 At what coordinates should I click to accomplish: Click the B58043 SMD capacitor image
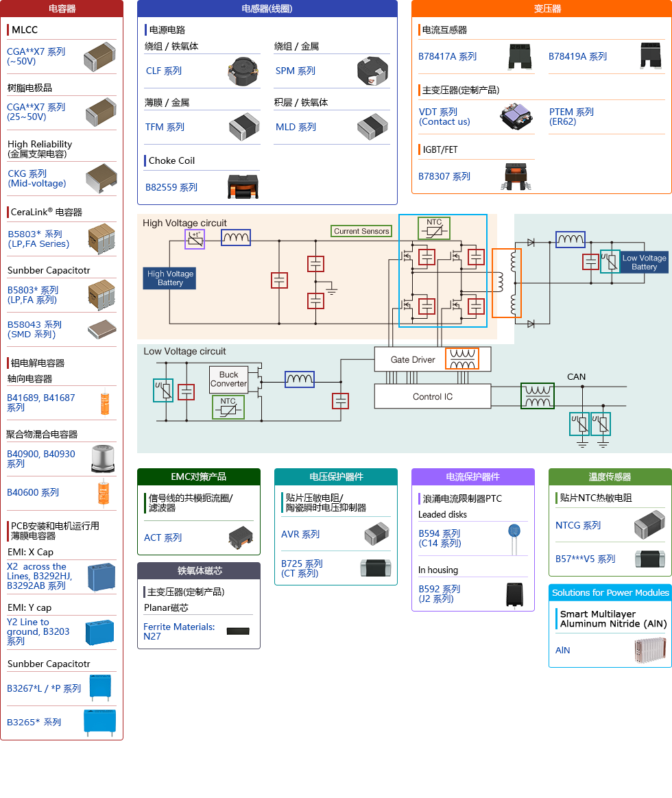coord(101,329)
